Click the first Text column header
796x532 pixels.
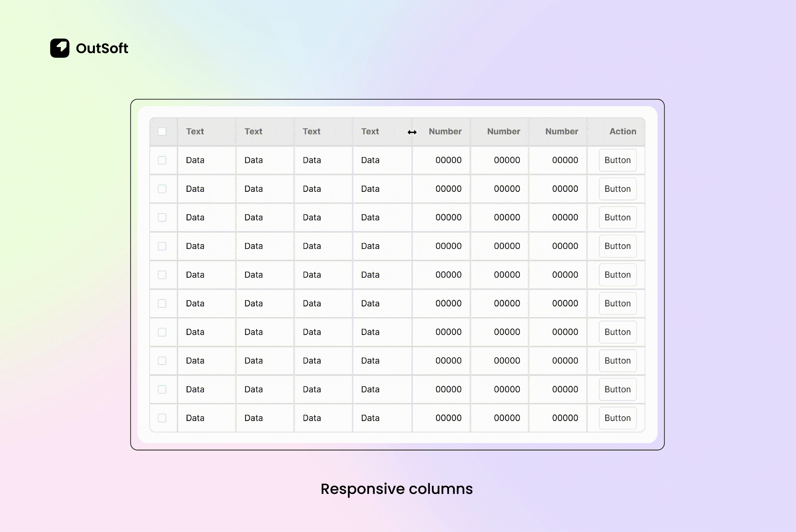pos(195,132)
